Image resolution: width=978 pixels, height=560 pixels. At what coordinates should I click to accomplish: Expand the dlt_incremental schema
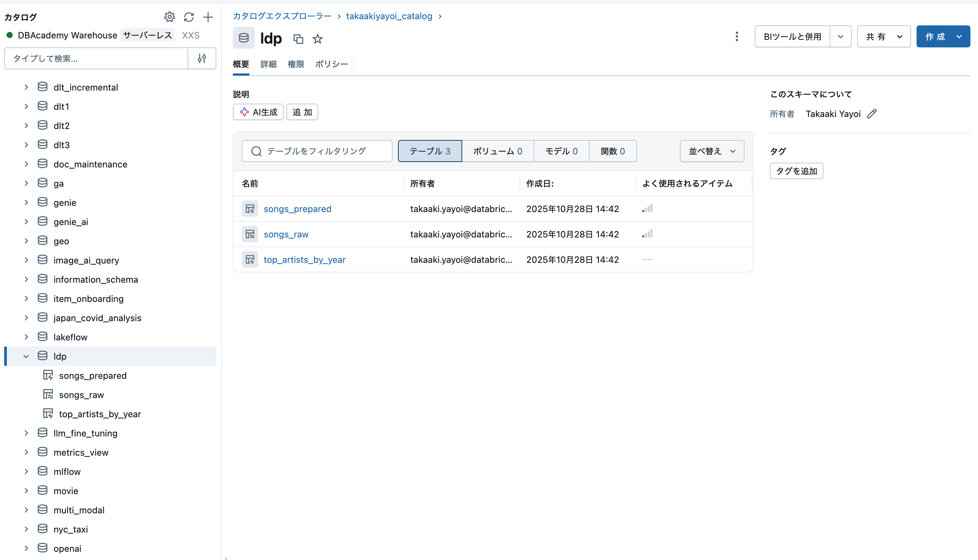click(26, 87)
